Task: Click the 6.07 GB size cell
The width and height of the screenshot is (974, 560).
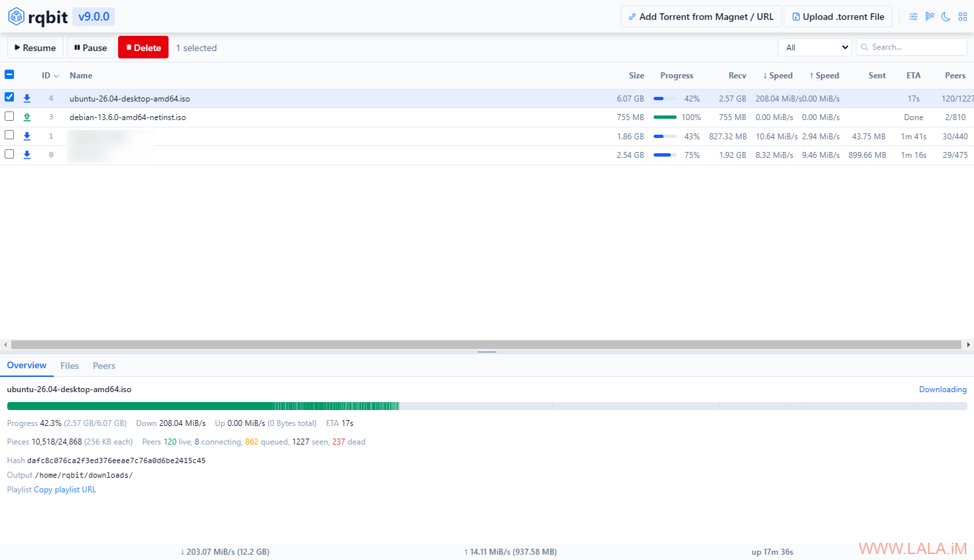Action: coord(630,99)
